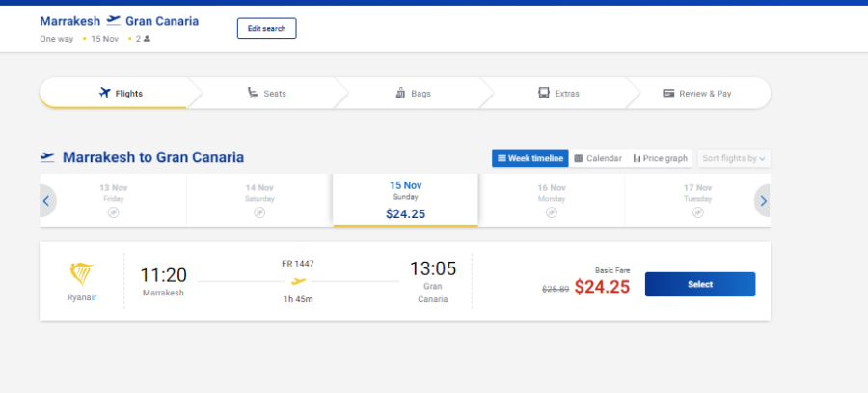Click the Extras step bus icon

tap(544, 93)
